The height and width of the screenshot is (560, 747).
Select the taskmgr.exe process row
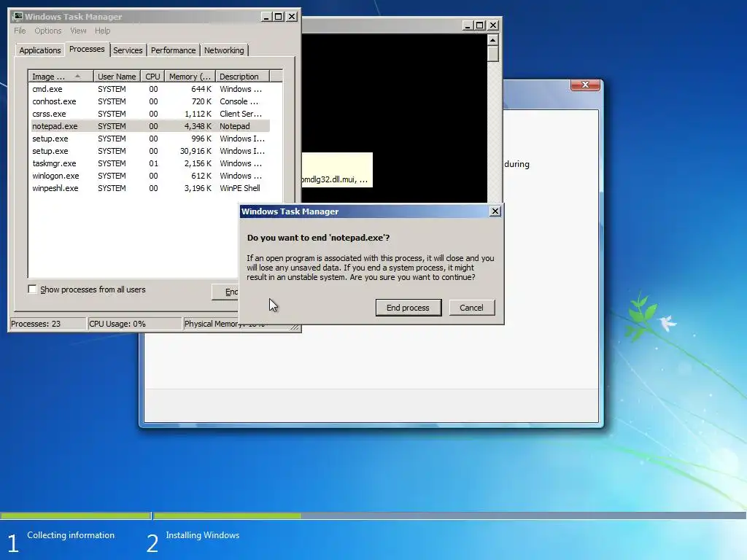coord(150,163)
